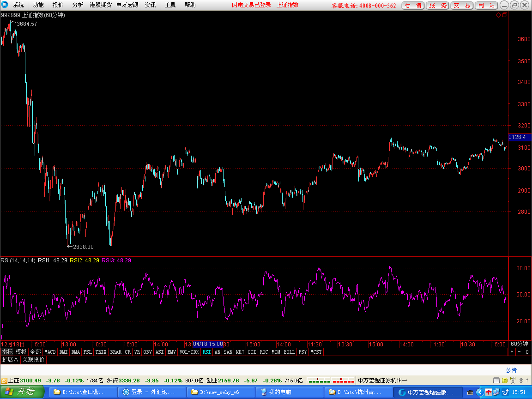Click the double up-arrow icon in status bar
The height and width of the screenshot is (399, 532).
[x=521, y=381]
